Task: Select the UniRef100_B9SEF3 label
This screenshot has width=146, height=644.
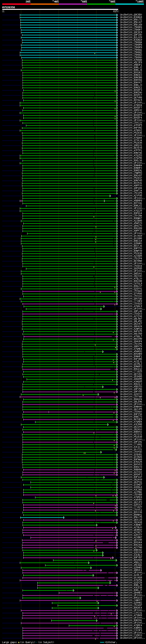Action: 131,90
